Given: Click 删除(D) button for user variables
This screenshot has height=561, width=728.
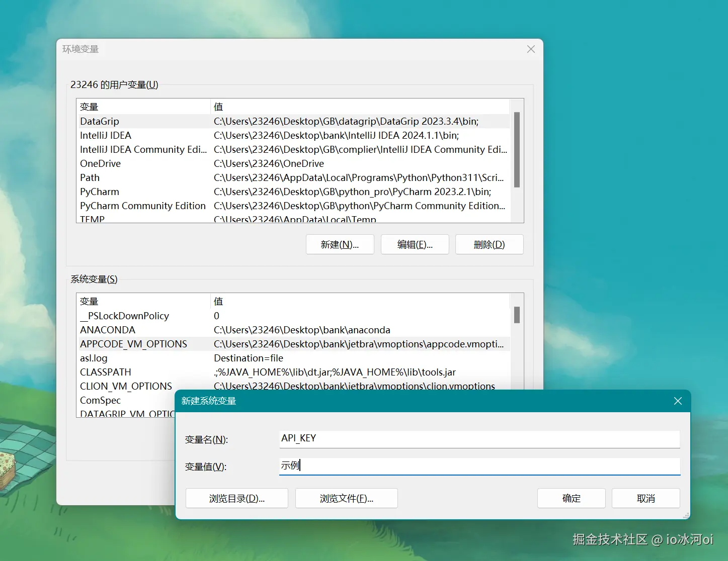Looking at the screenshot, I should point(489,244).
